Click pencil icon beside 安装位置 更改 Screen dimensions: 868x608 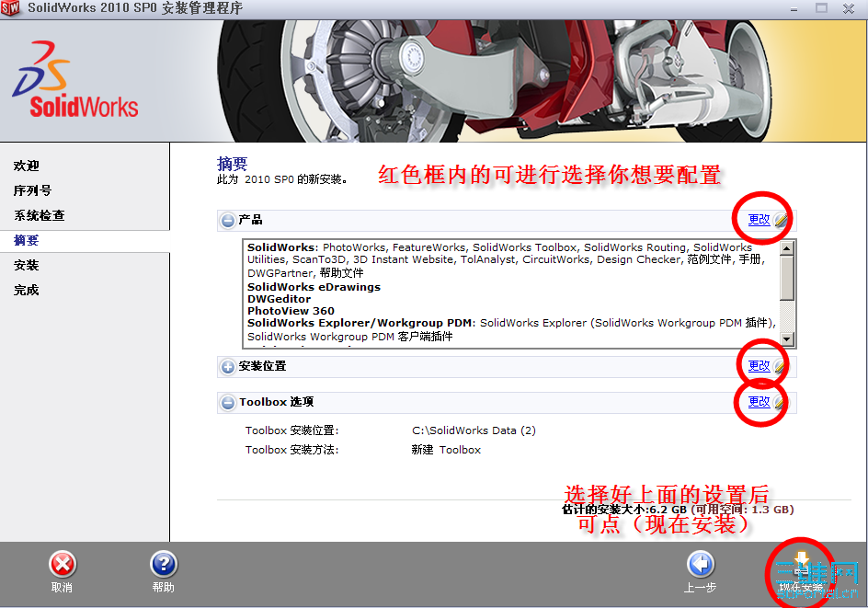click(780, 367)
